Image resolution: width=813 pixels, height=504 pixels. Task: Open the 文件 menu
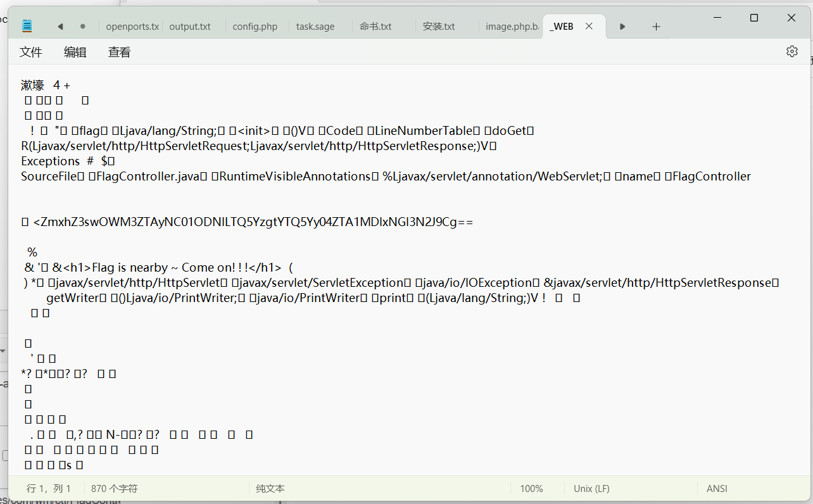click(31, 53)
